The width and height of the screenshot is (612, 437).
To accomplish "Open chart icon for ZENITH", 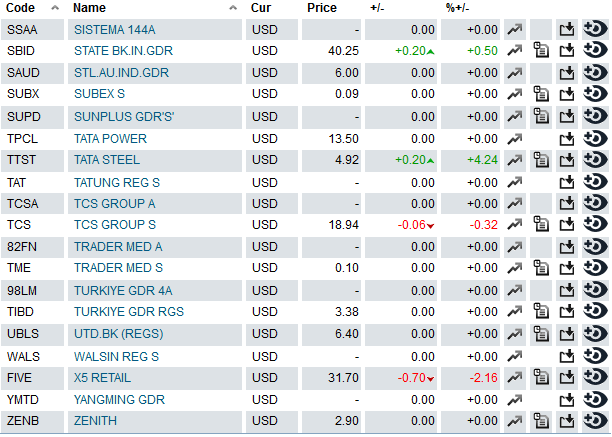I will click(514, 421).
